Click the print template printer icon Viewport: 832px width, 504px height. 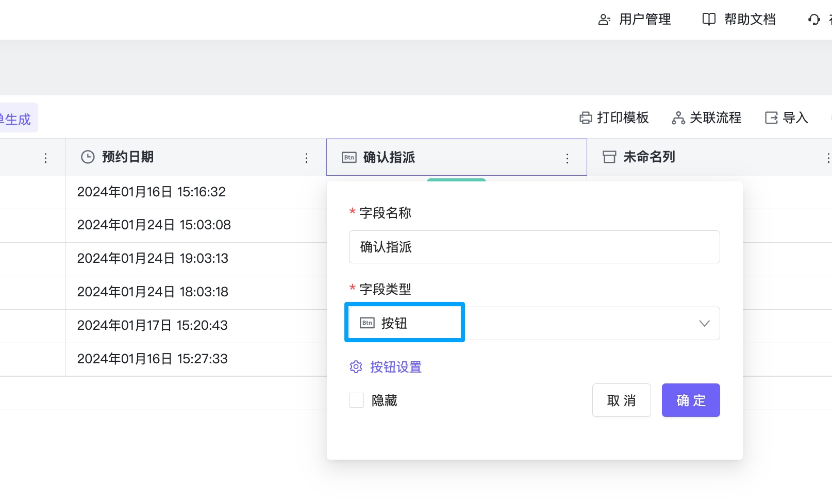[x=586, y=118]
